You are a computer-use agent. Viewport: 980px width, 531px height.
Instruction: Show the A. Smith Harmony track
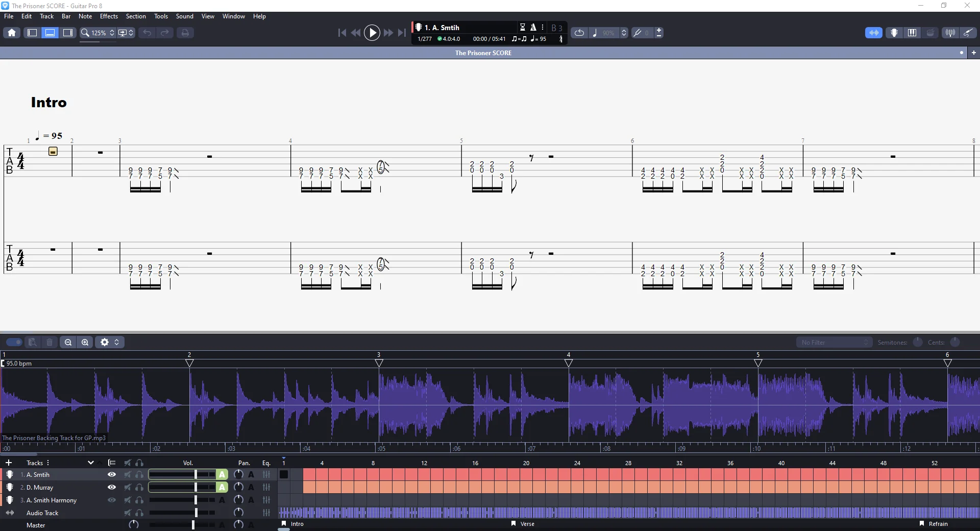(112, 500)
